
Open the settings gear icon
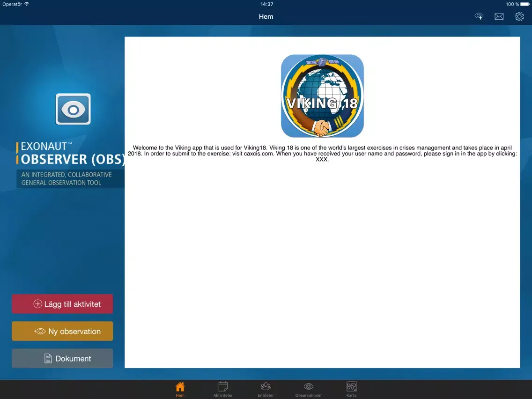[x=519, y=16]
